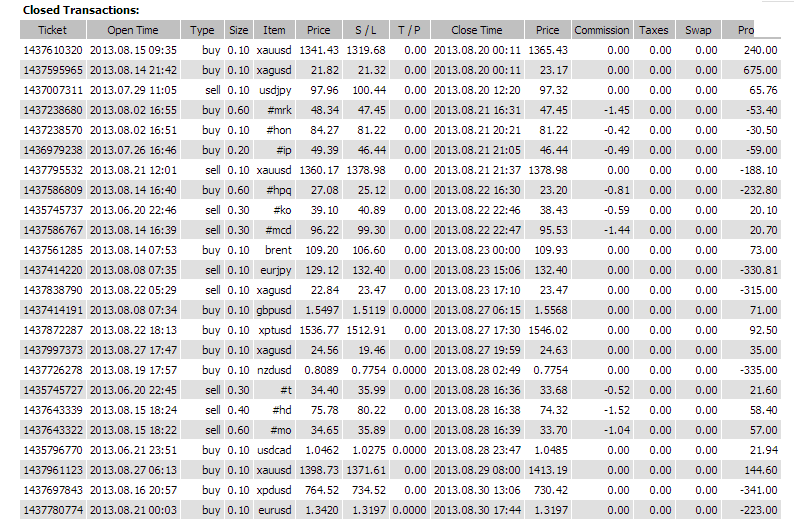Screen dimensions: 794x524
Task: Click the Item column header
Action: 274,30
